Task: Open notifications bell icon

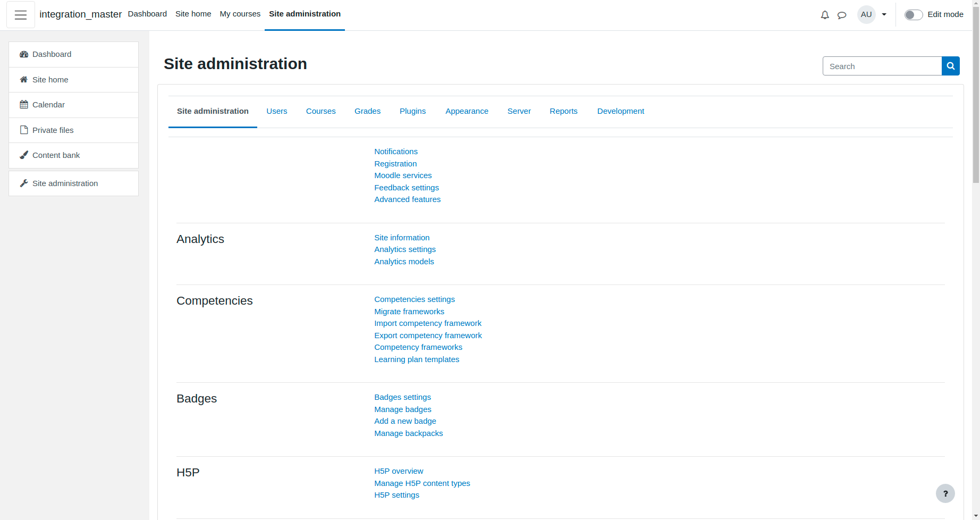Action: [825, 15]
